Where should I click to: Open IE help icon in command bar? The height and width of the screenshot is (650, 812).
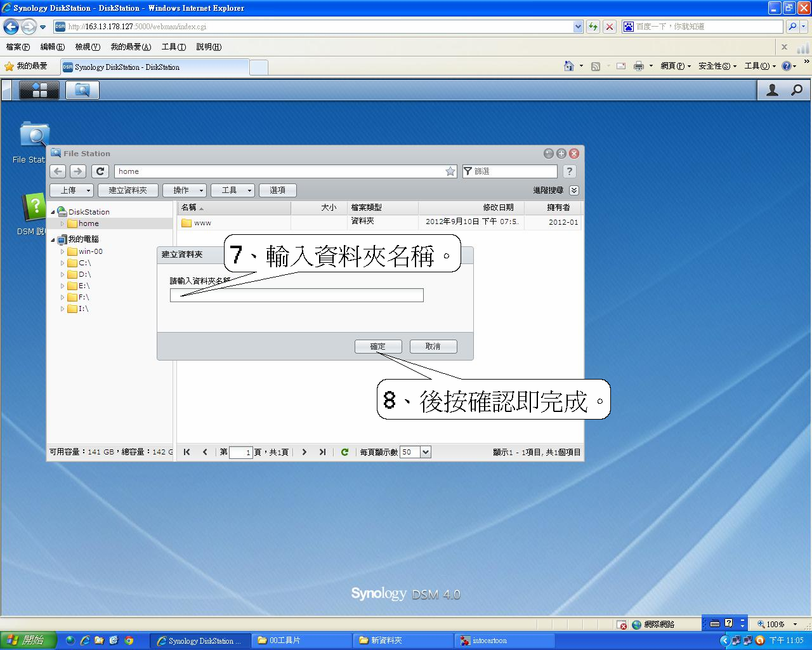click(787, 66)
